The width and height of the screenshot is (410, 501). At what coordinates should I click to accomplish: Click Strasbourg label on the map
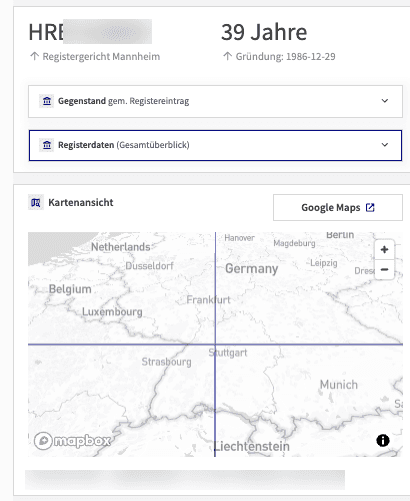click(x=167, y=362)
